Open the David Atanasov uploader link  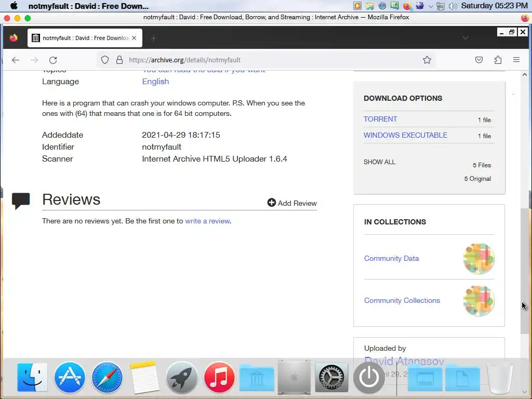click(404, 361)
